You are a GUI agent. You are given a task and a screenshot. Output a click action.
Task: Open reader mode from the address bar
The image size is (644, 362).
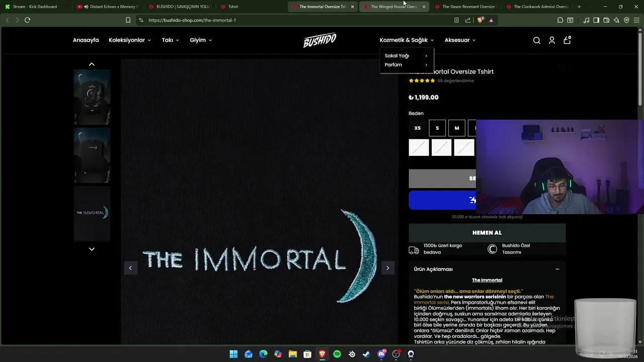tap(456, 20)
